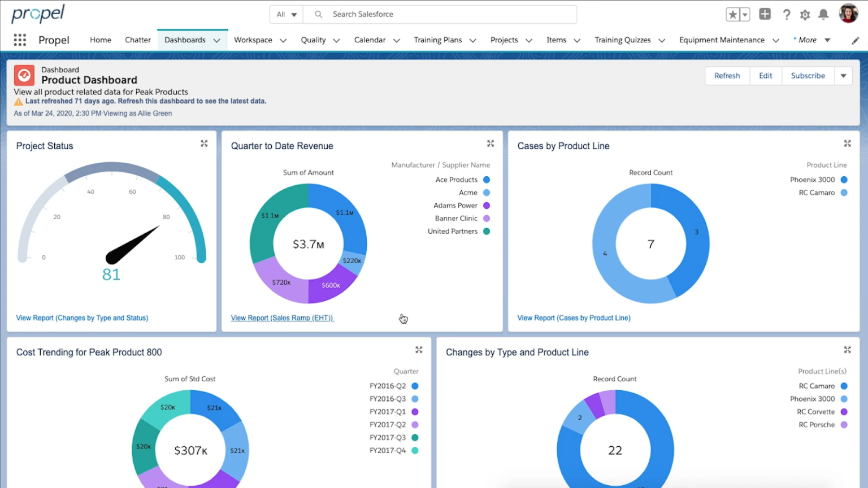The height and width of the screenshot is (488, 868).
Task: Open View Report (Sales Ramp (EHT))
Action: coord(281,317)
